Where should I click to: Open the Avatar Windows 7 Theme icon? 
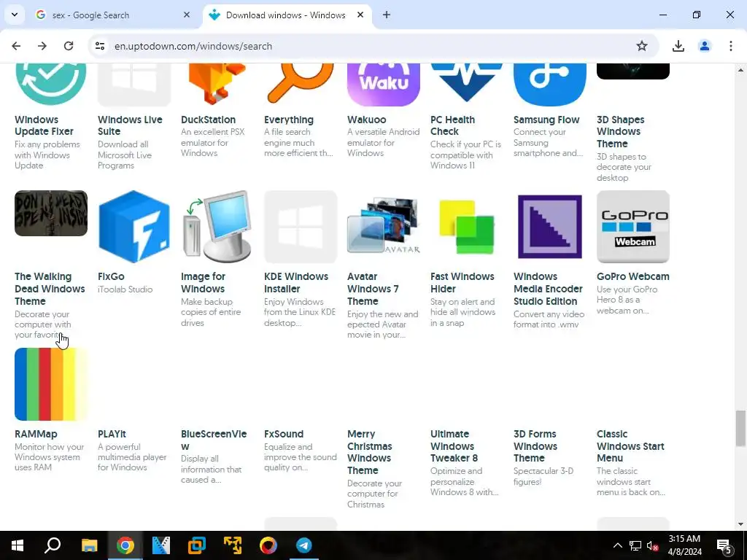(384, 227)
